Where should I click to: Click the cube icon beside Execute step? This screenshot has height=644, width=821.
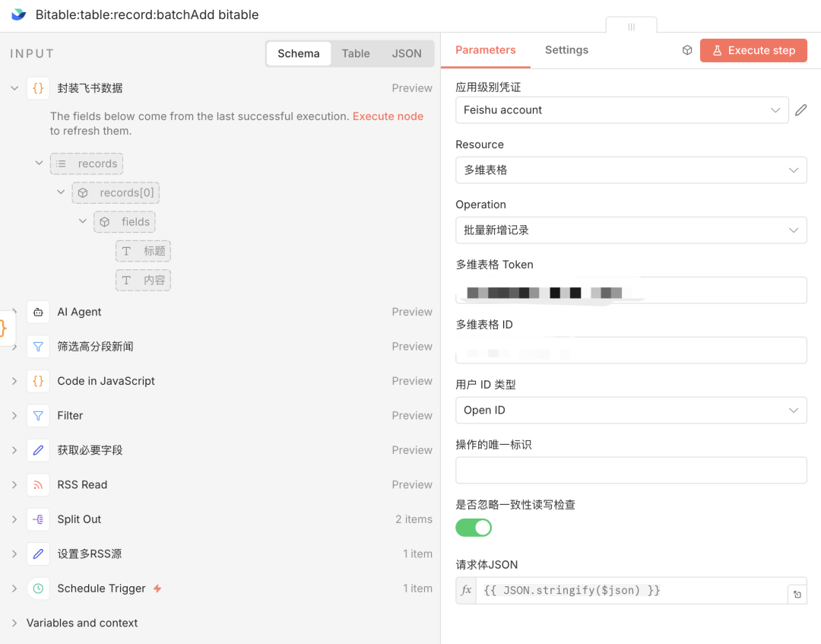[687, 50]
